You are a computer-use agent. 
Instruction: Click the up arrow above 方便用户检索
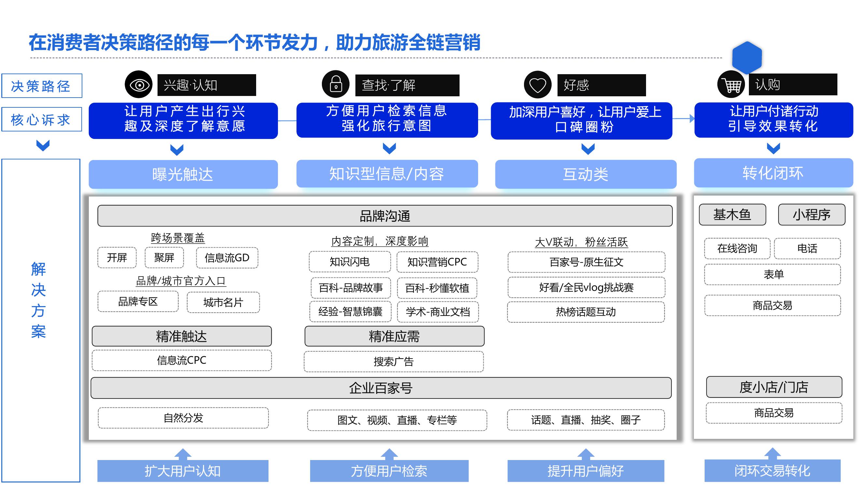389,454
